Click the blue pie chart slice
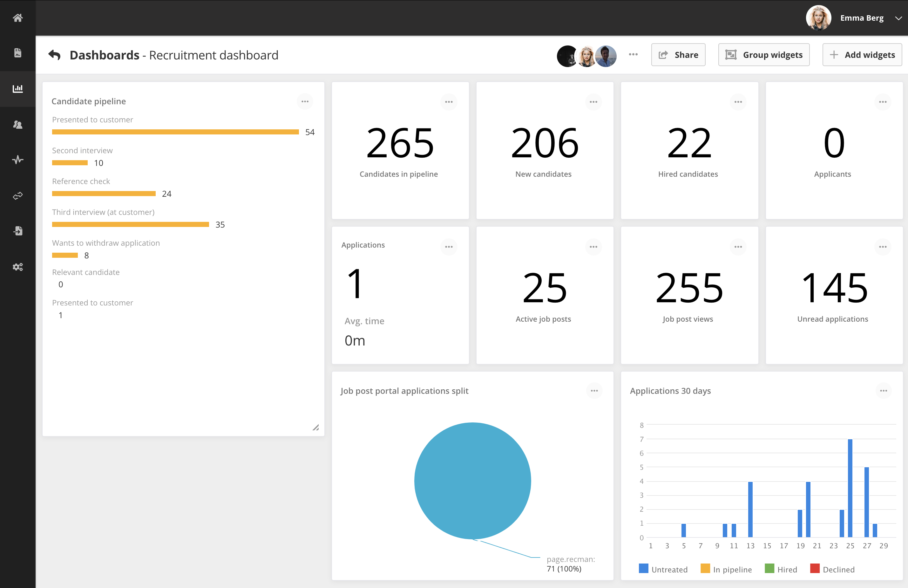The height and width of the screenshot is (588, 908). tap(472, 480)
